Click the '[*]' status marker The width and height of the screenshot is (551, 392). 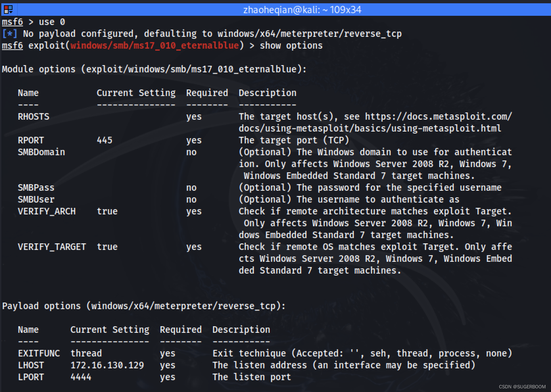[10, 34]
